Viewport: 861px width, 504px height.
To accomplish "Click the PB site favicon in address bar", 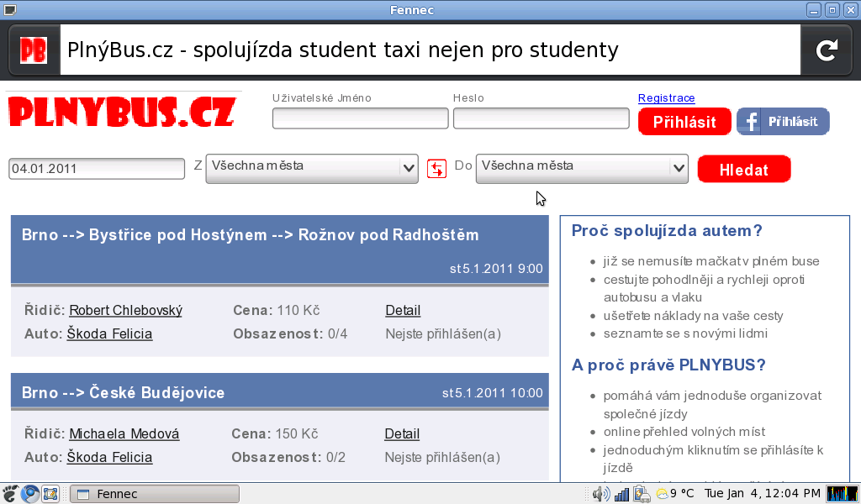I will (34, 50).
